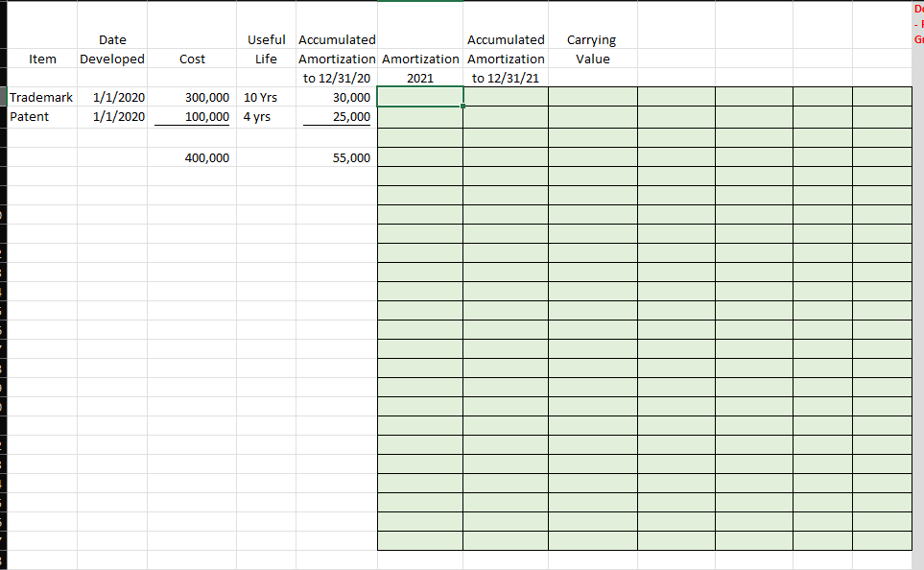Click the Carrying Value header cell
This screenshot has height=570, width=924.
pyautogui.click(x=591, y=49)
